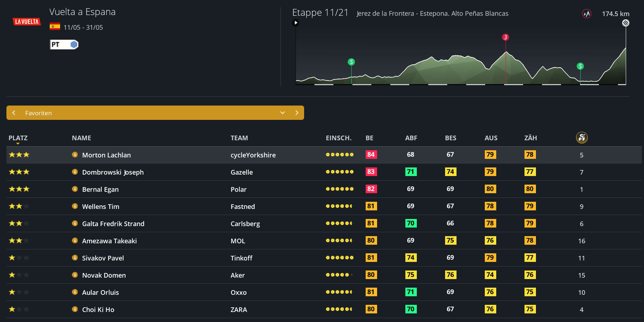Viewport: 644px width, 322px height.
Task: Go to previous view with left chevron
Action: tap(14, 113)
